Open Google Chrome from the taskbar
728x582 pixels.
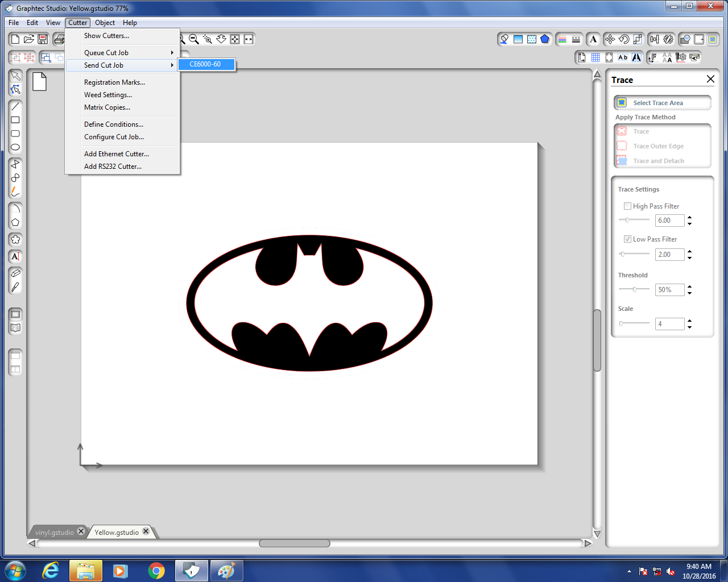pos(156,571)
